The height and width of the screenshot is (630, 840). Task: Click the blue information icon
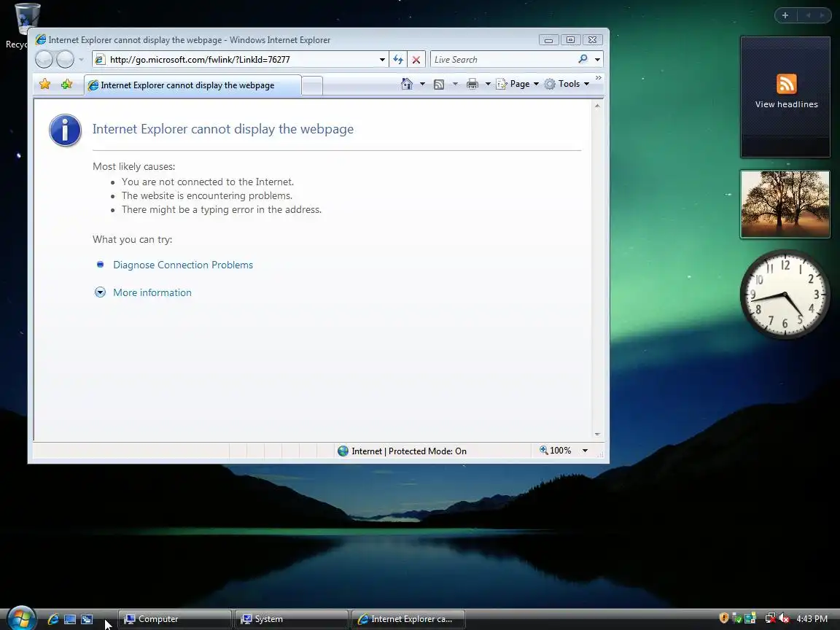click(x=66, y=131)
